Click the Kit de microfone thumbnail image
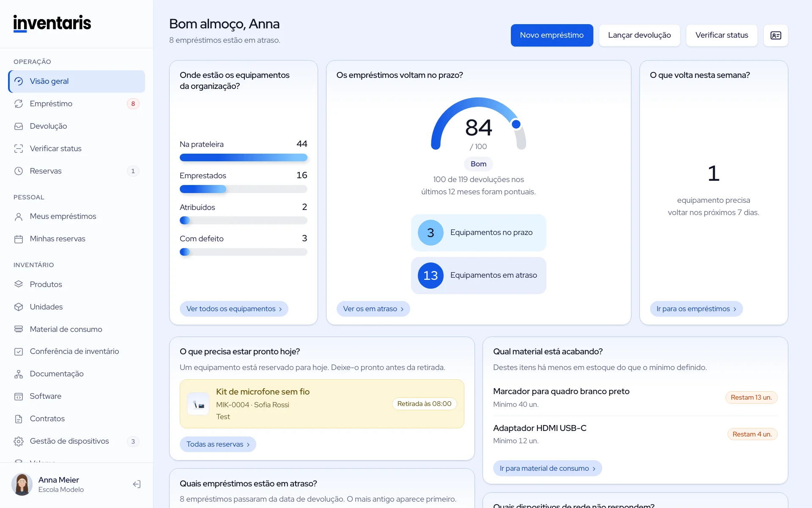 pos(198,404)
